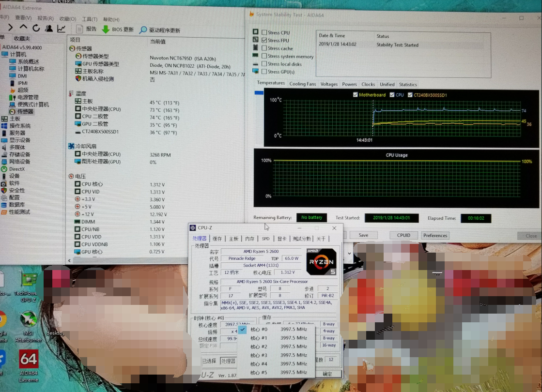
Task: Open the CPU-Z 已选择 处理器 dropdown
Action: point(229,361)
